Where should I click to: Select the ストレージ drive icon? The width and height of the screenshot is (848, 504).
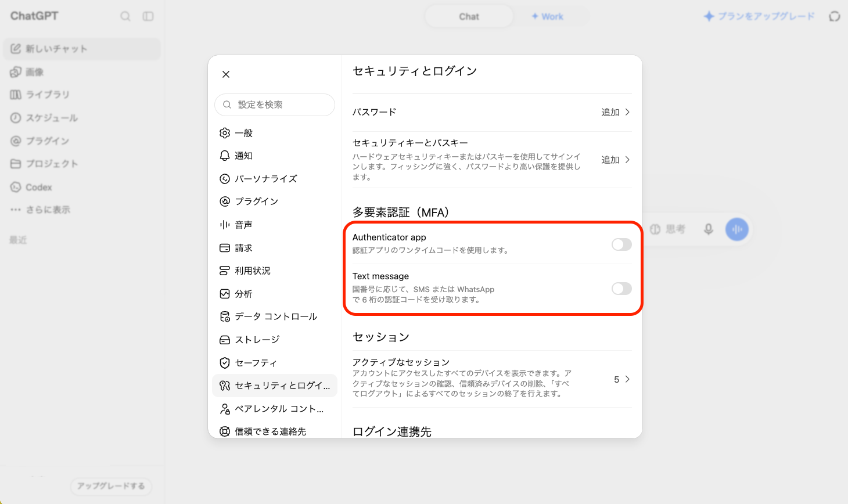pyautogui.click(x=225, y=340)
